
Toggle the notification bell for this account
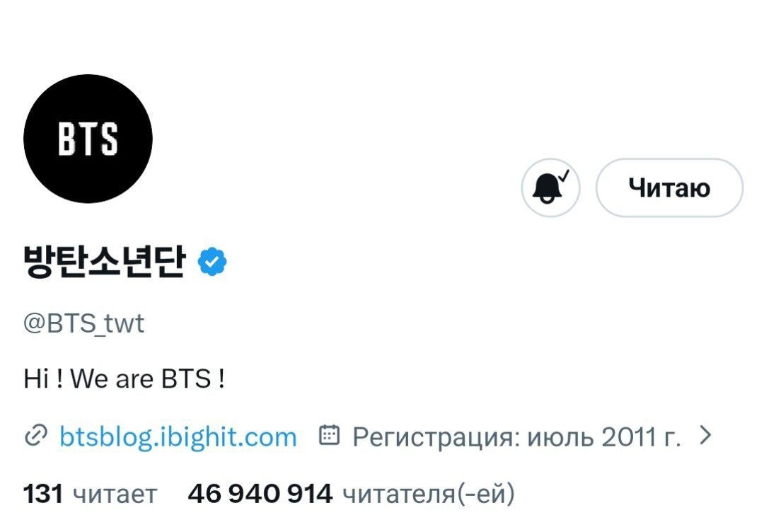click(x=550, y=187)
